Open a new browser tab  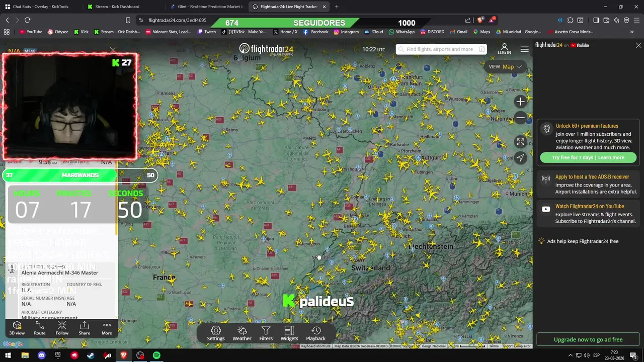click(x=337, y=7)
